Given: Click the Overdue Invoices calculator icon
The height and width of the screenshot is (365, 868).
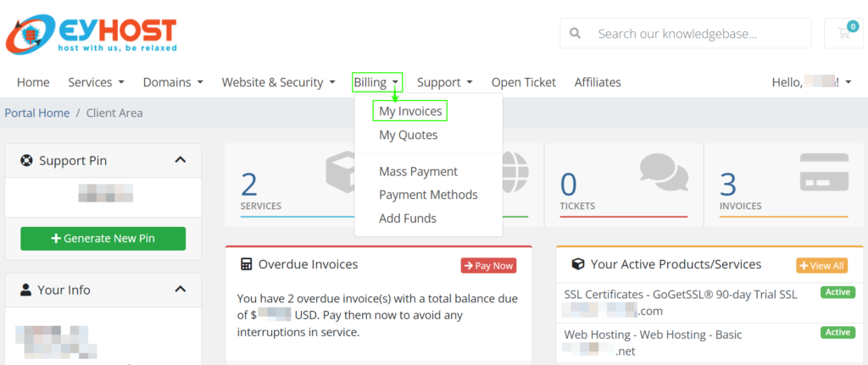Looking at the screenshot, I should click(x=246, y=264).
